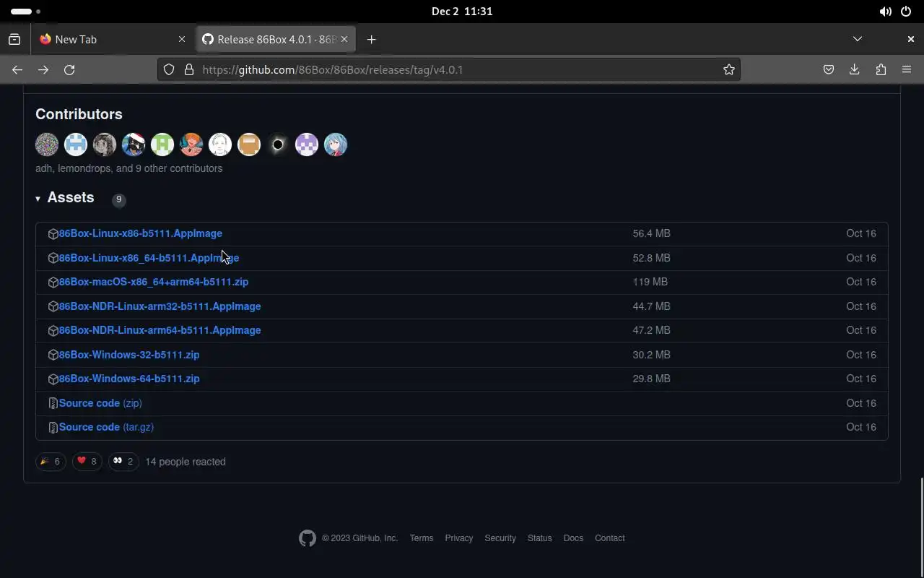Viewport: 924px width, 578px height.
Task: Open the Firefox hamburger menu
Action: (x=907, y=69)
